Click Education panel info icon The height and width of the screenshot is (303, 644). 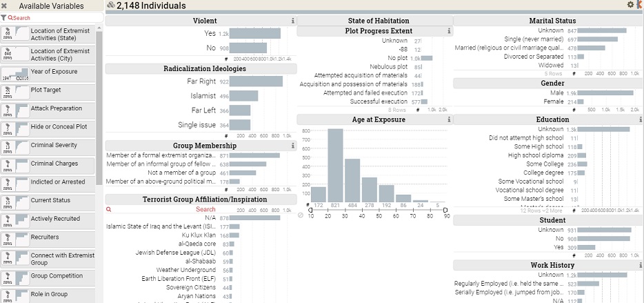(x=640, y=119)
